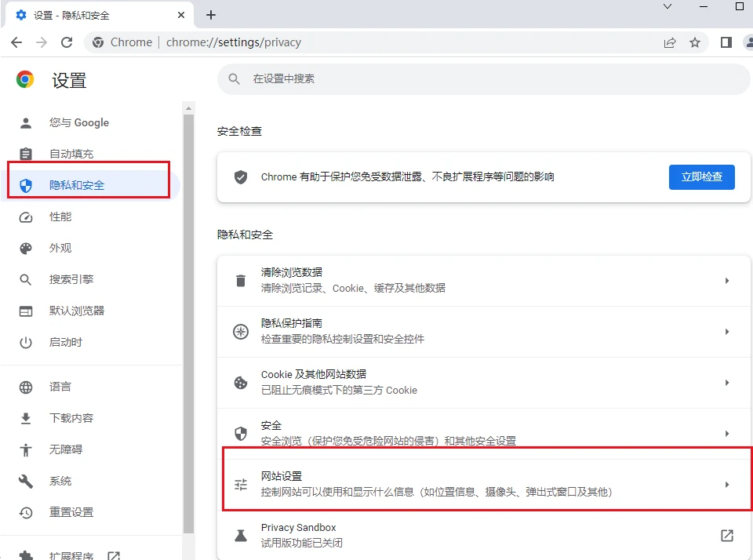Screen dimensions: 753x560
Task: Open 自动填充 settings section
Action: [71, 154]
